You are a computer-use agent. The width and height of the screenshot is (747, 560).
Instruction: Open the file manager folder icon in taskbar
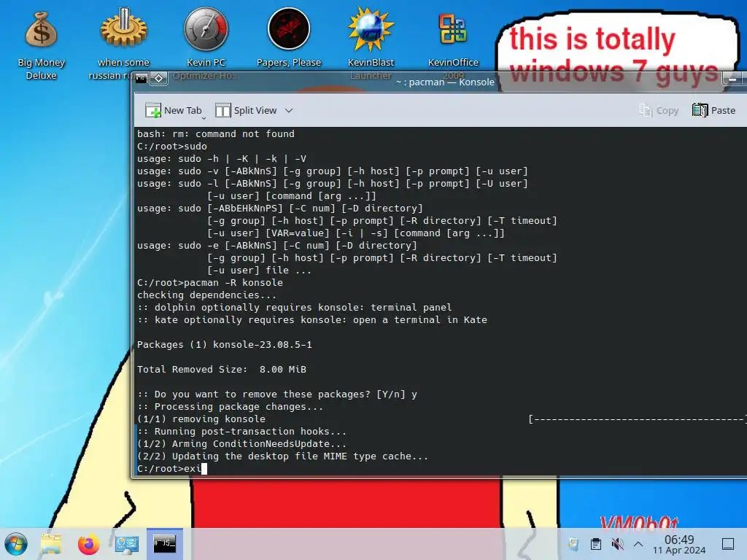(x=52, y=544)
